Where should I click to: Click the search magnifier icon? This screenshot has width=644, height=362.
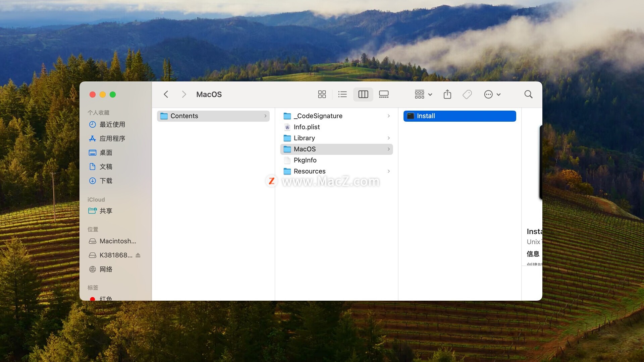[528, 94]
